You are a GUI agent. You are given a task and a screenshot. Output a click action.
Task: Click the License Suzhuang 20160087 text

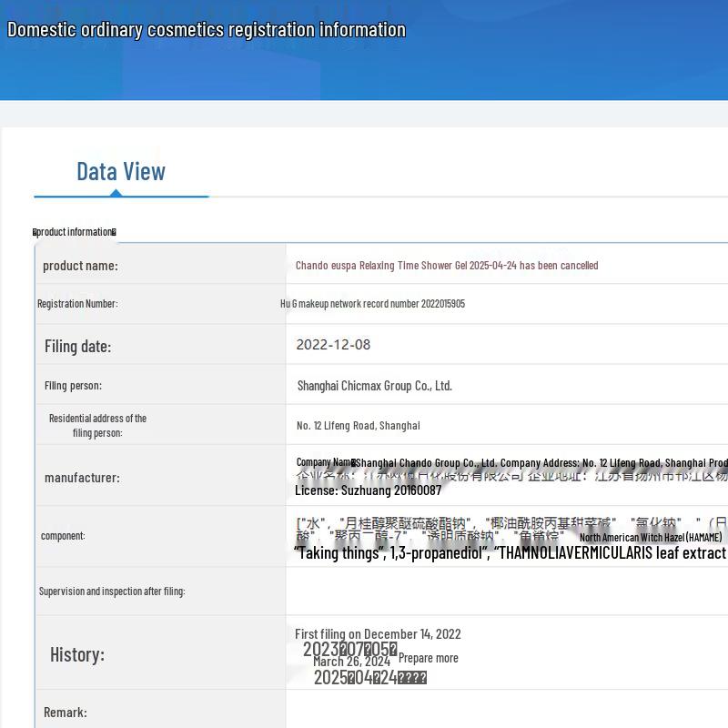pos(369,490)
